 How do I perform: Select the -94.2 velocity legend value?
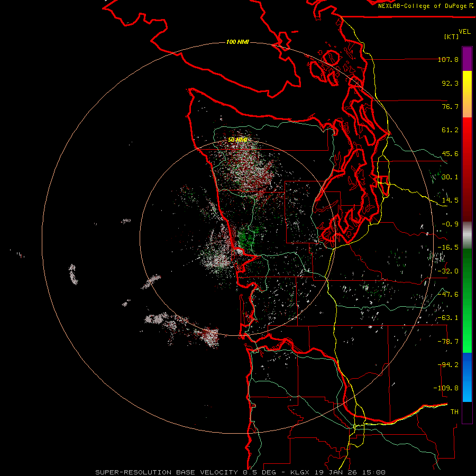tap(448, 365)
